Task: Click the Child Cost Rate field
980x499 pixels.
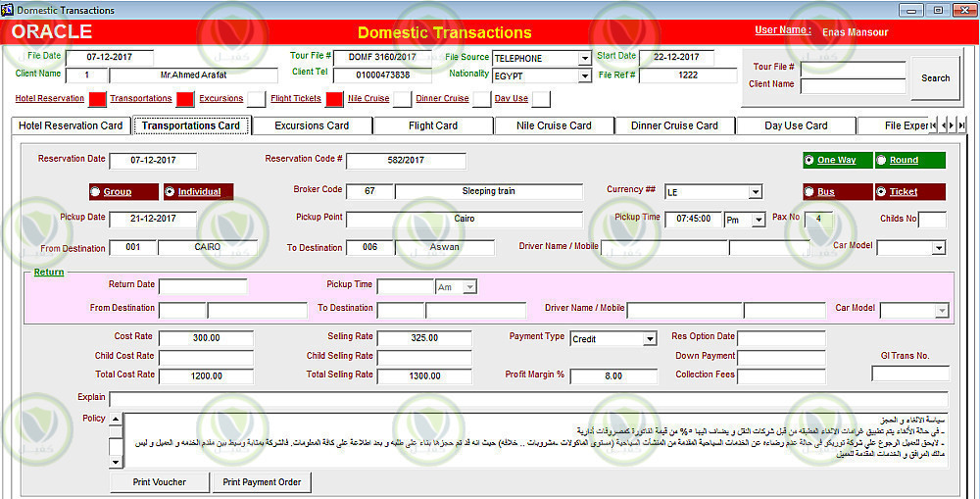Action: click(206, 358)
